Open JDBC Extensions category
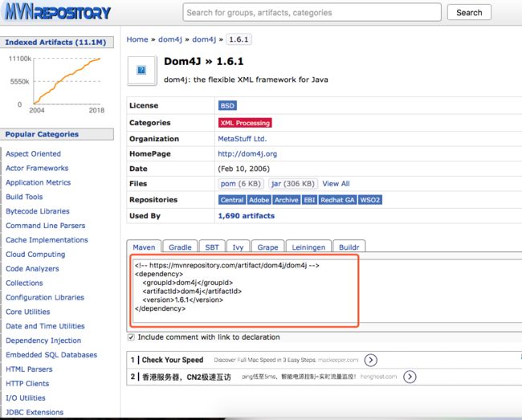This screenshot has width=522, height=420. coord(35,412)
